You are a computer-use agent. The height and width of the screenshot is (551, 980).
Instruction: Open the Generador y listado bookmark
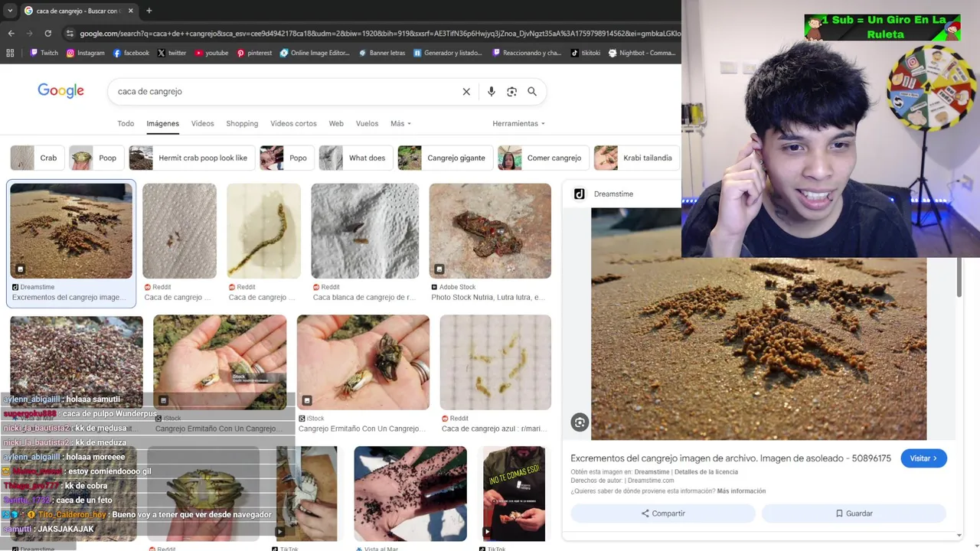448,53
